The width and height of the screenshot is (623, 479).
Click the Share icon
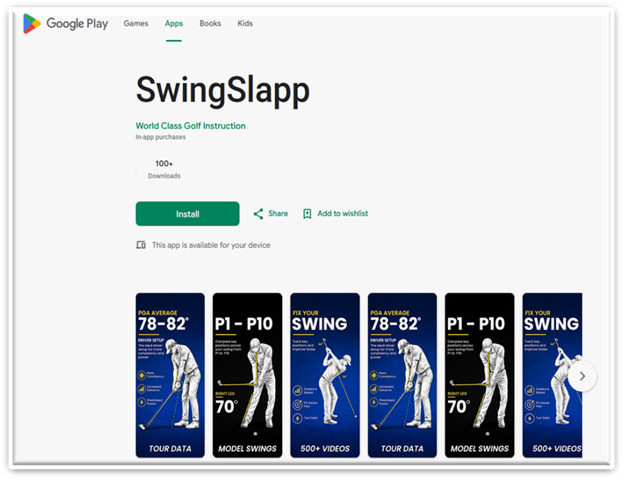click(x=258, y=214)
